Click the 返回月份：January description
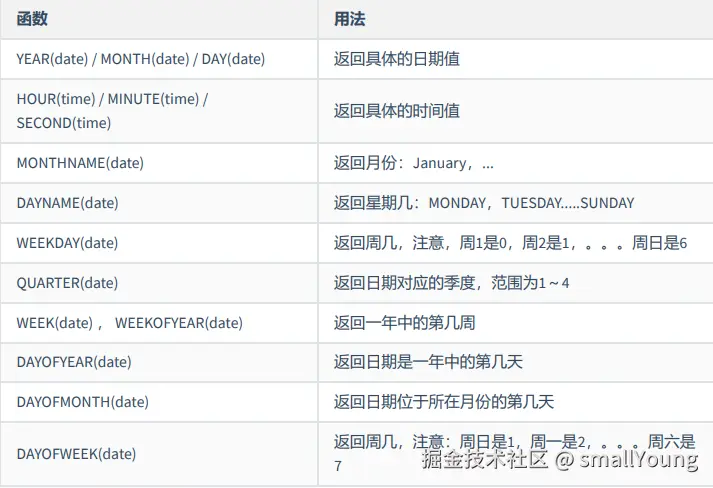Image resolution: width=713 pixels, height=488 pixels. pos(413,163)
